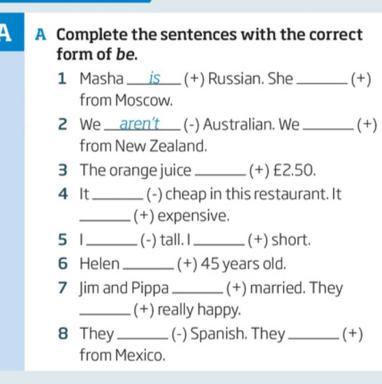Click the blank before "(+) short"
This screenshot has width=382, height=384.
pos(219,241)
